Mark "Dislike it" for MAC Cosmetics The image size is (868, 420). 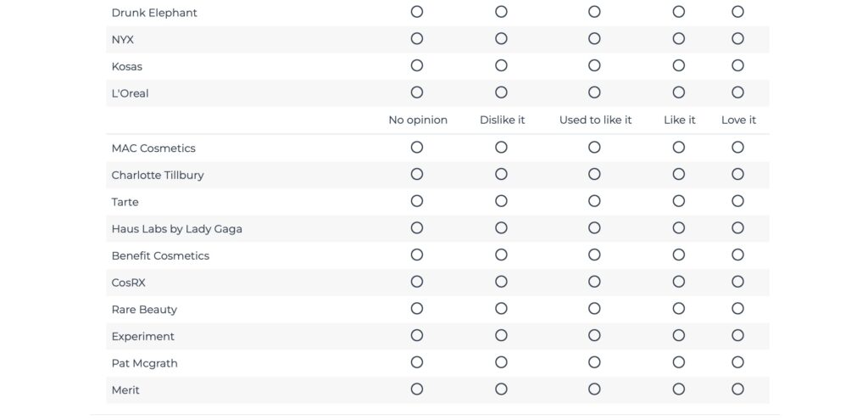(501, 148)
